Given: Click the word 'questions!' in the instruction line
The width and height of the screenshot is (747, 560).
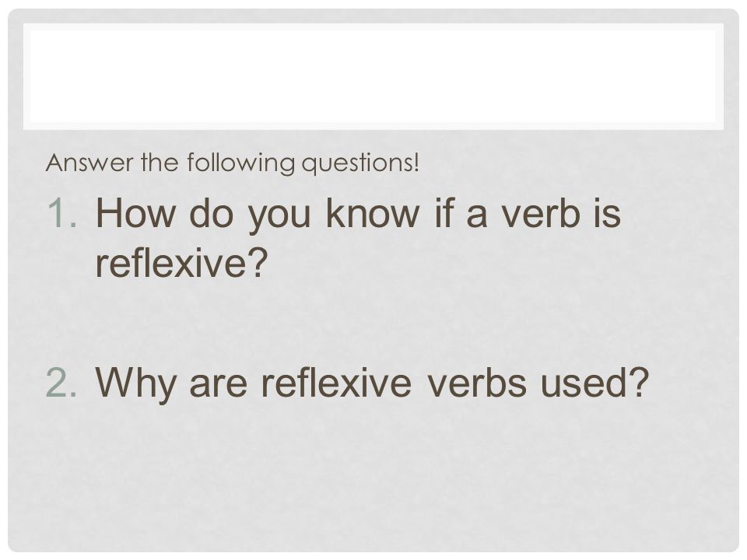Looking at the screenshot, I should point(360,163).
